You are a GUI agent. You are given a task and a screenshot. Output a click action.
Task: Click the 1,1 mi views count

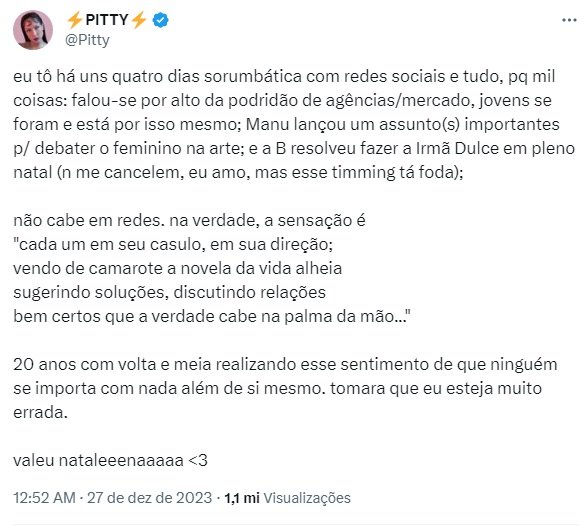pos(242,498)
